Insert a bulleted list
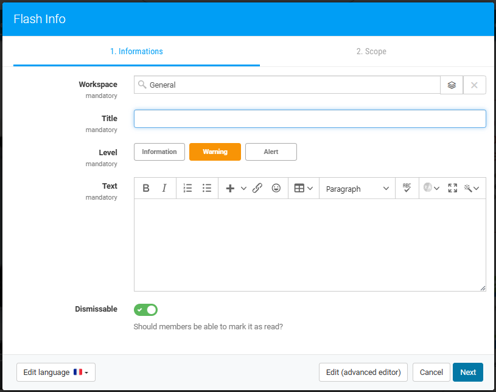496x392 pixels. click(x=207, y=188)
